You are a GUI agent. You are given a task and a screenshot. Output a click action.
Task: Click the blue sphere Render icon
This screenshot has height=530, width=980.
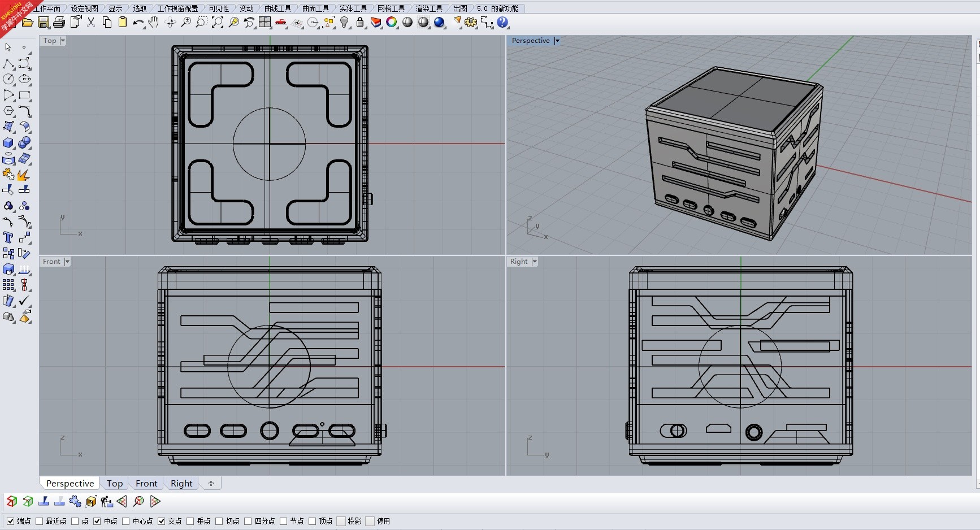439,23
